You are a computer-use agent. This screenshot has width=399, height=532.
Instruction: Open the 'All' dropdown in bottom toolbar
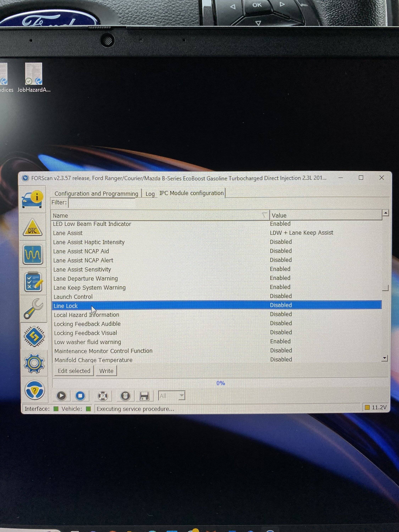(171, 396)
